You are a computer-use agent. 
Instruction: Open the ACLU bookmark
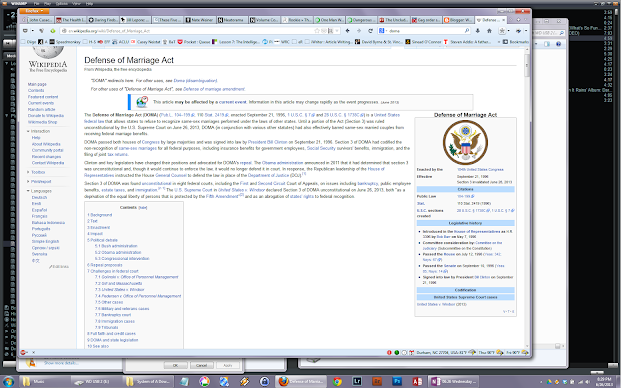(120, 42)
